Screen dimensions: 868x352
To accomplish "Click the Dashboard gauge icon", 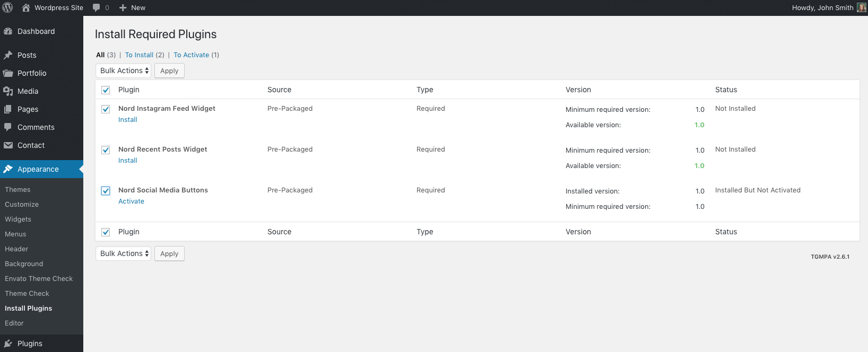I will tap(8, 31).
